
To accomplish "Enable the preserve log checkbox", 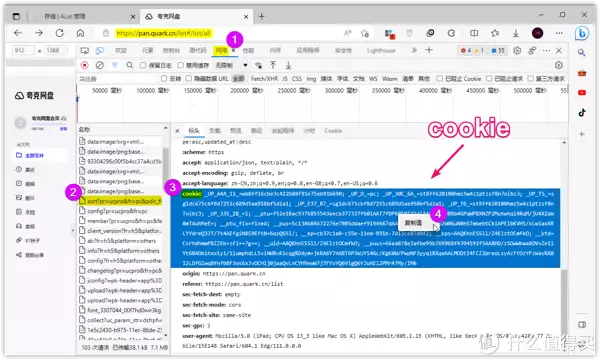I will pyautogui.click(x=143, y=65).
